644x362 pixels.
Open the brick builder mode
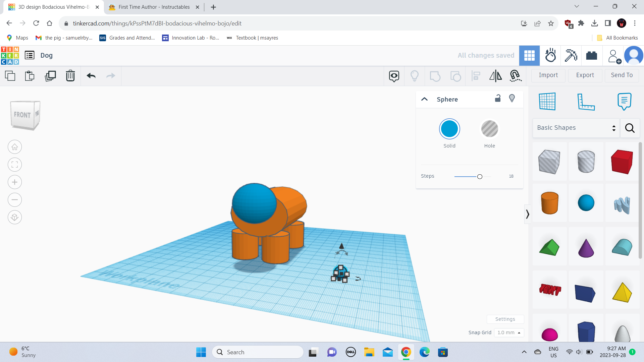pos(591,55)
